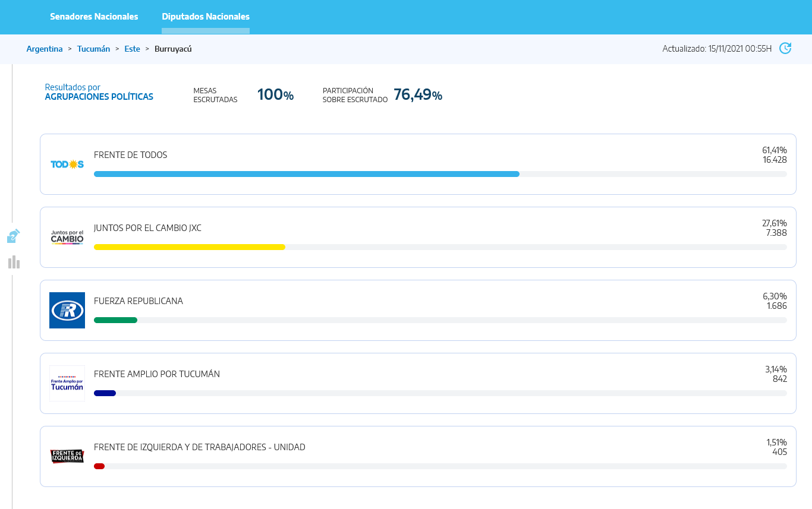Click the Frente de Todos party logo

pyautogui.click(x=67, y=165)
